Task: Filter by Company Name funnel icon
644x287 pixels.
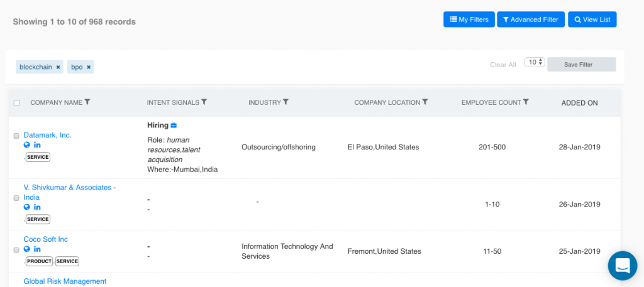Action: tap(87, 102)
